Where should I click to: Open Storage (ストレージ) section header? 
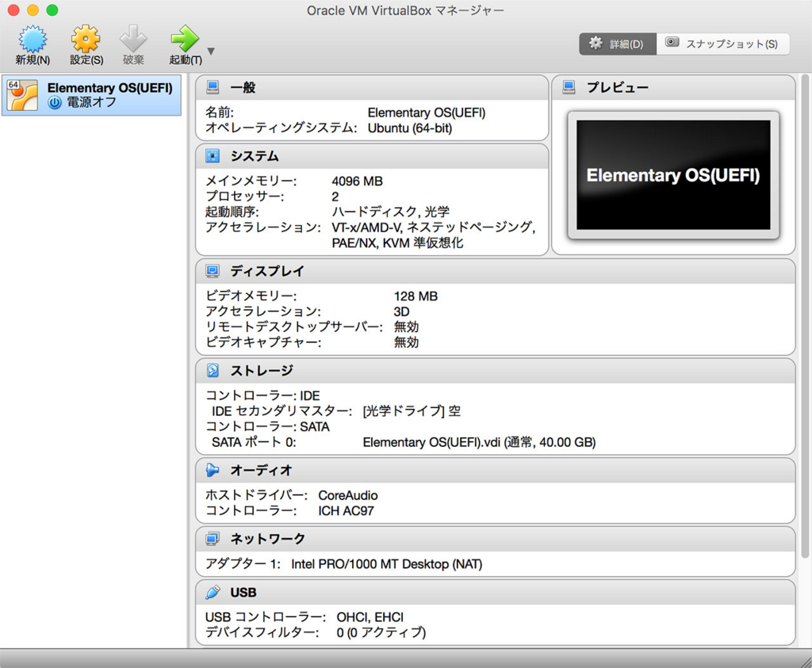495,371
